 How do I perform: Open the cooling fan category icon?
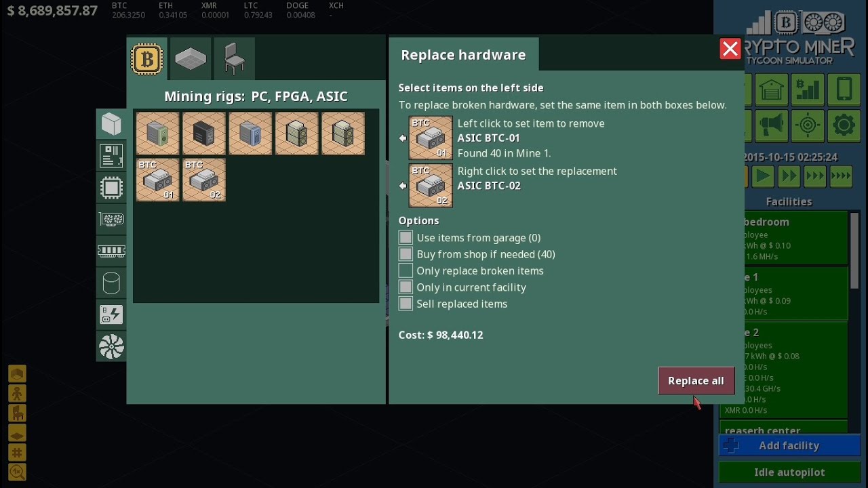click(x=111, y=347)
